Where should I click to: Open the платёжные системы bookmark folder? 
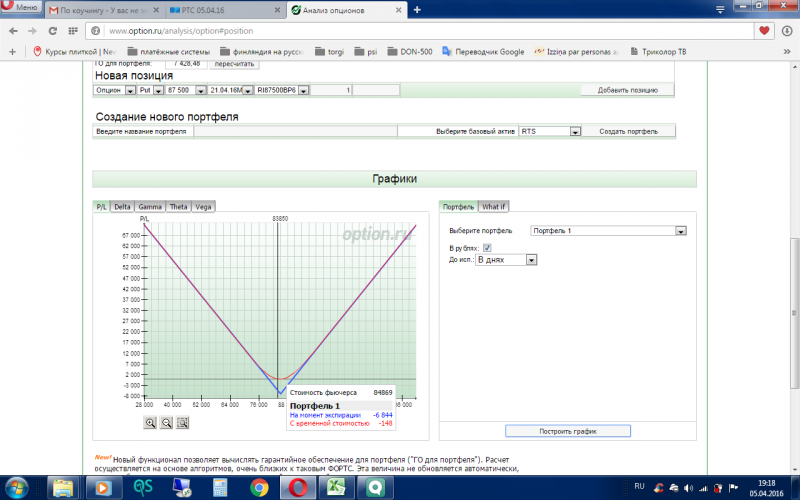click(x=168, y=52)
